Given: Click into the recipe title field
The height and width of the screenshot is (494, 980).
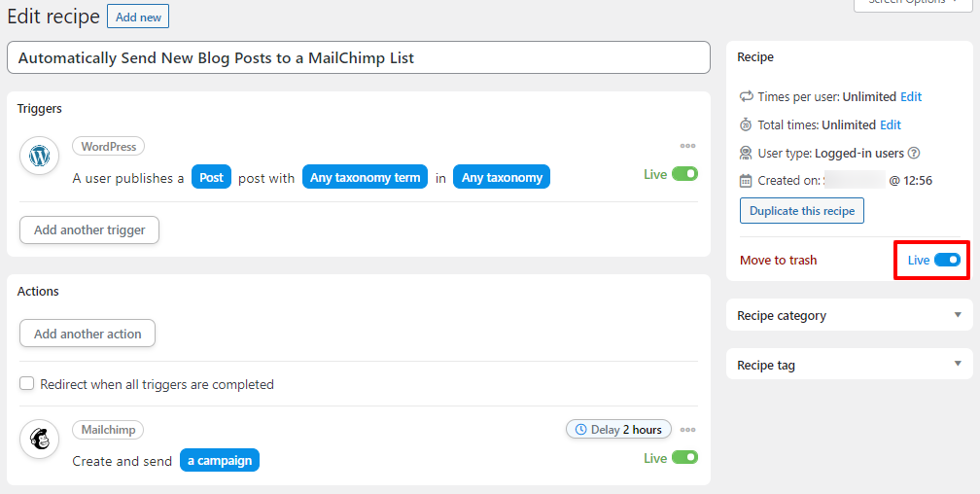Looking at the screenshot, I should click(359, 58).
